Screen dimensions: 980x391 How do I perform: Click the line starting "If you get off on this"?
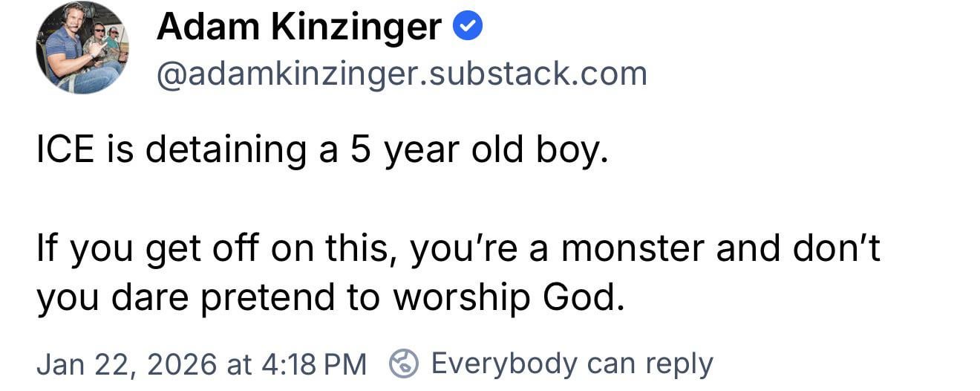[458, 249]
